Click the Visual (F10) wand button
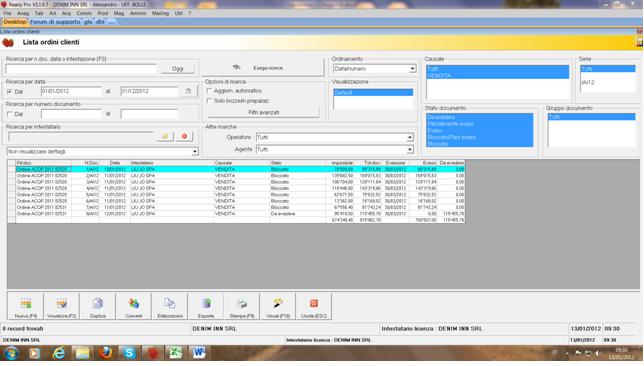This screenshot has height=366, width=644. tap(278, 306)
